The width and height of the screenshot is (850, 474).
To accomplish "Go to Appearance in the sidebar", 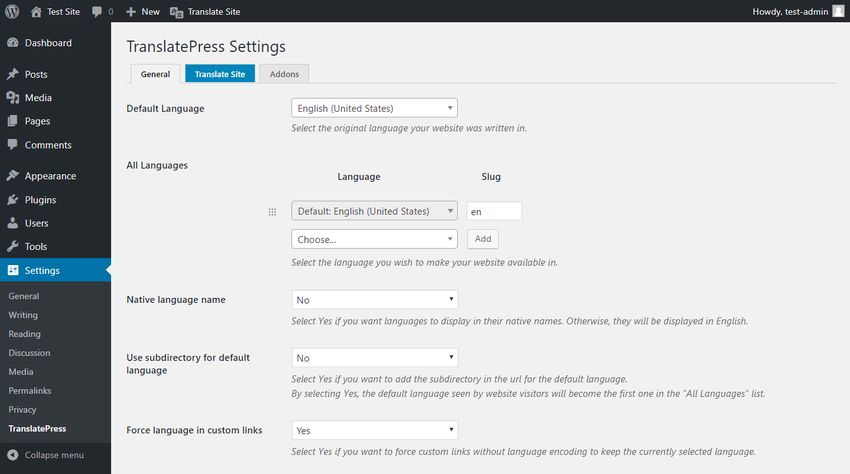I will click(x=50, y=176).
